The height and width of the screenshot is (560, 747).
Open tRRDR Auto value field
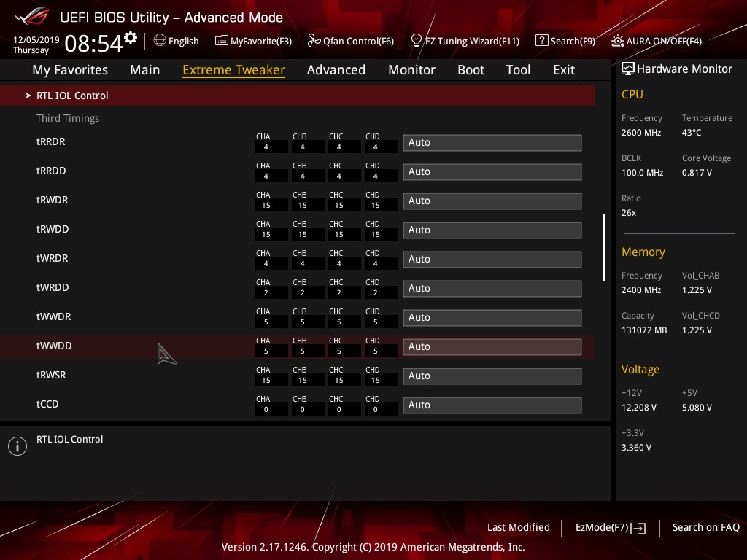492,142
